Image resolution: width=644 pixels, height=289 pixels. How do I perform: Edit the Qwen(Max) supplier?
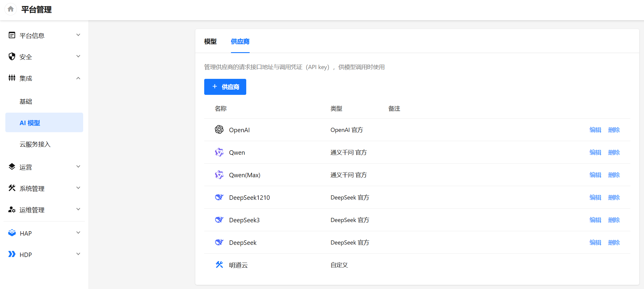[595, 175]
